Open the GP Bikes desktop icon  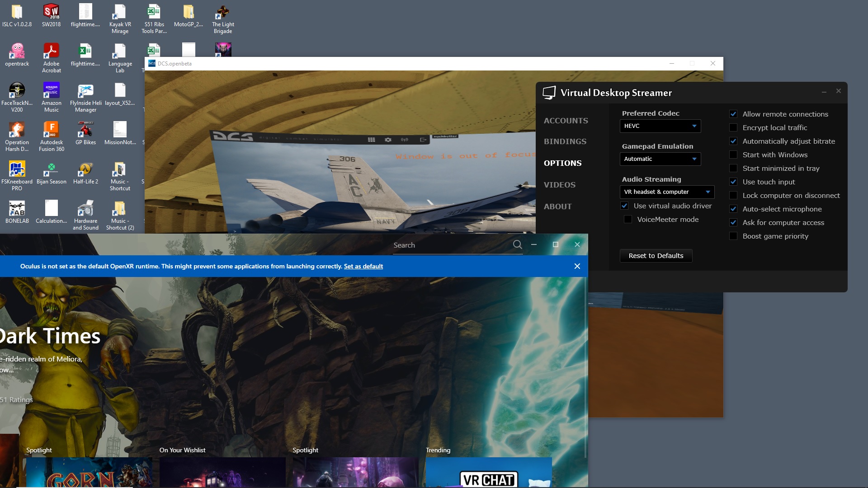pyautogui.click(x=85, y=133)
